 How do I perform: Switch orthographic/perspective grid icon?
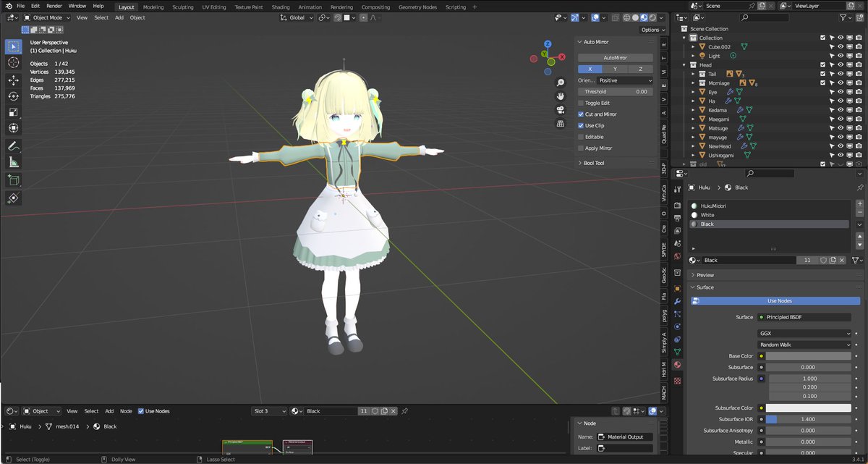click(560, 124)
